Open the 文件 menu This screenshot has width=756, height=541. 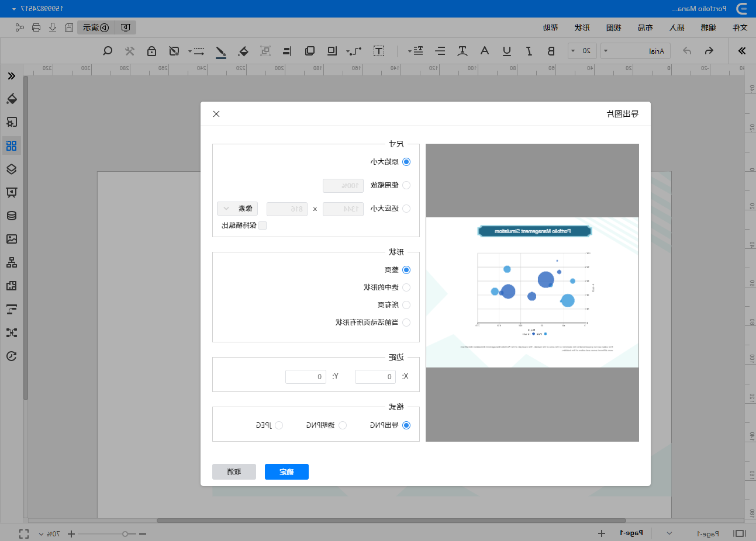(x=740, y=27)
